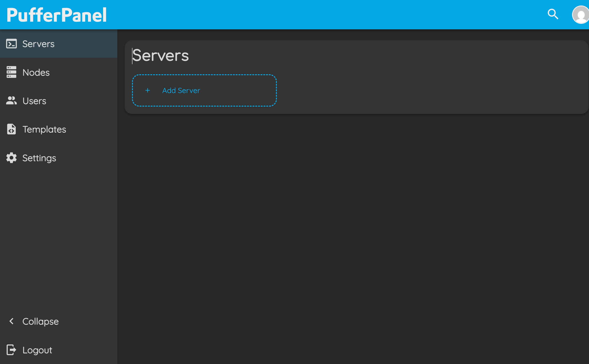Open the user avatar profile menu
The height and width of the screenshot is (364, 589).
[x=581, y=15]
